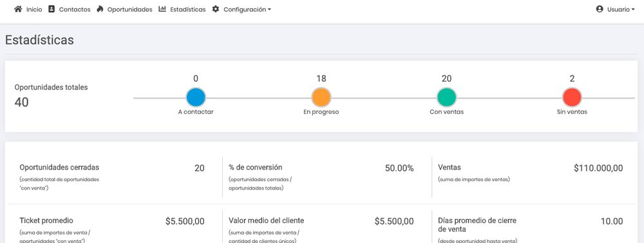Click the count 2 above Sin ventas
Viewport: 644px width, 243px height.
pos(572,79)
